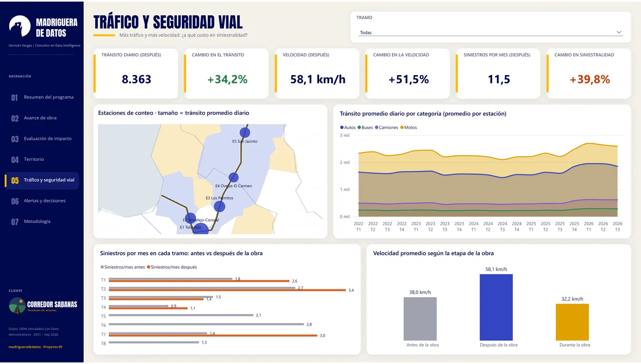Click the Corredor Sabanas client logo
The width and height of the screenshot is (641, 364).
[43, 305]
